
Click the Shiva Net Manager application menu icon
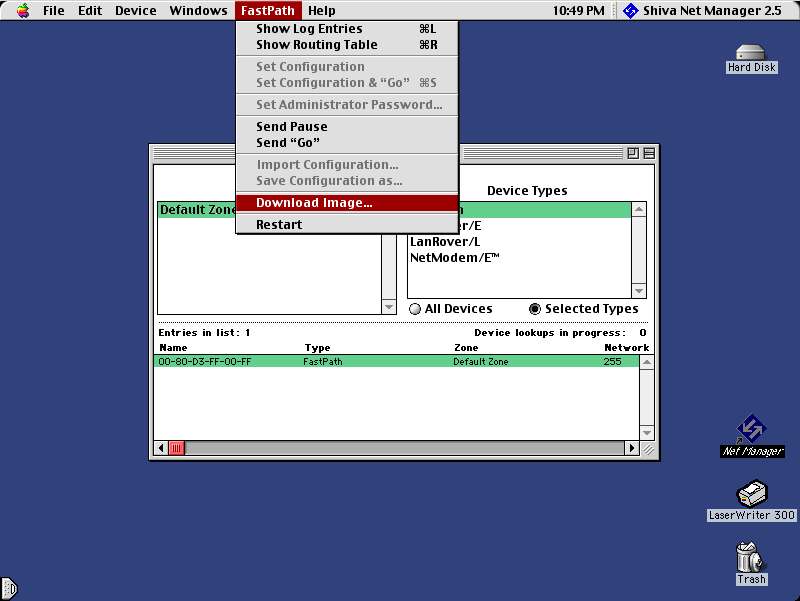[630, 11]
